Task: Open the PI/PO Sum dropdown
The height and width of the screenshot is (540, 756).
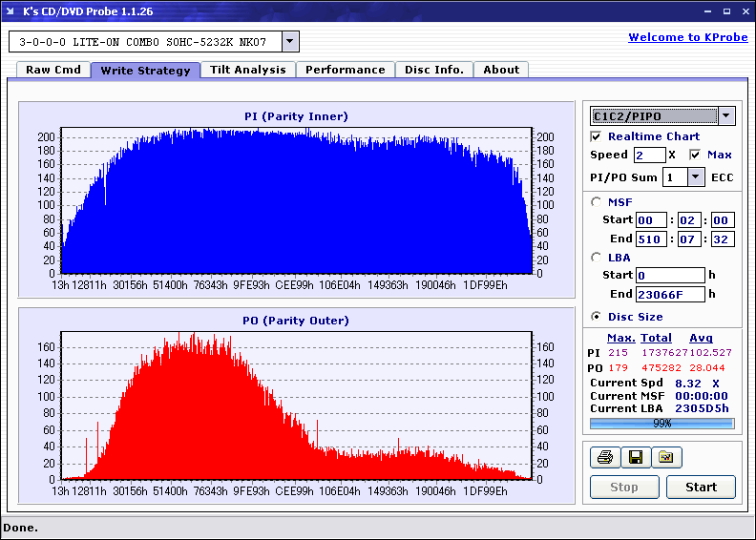Action: coord(695,177)
